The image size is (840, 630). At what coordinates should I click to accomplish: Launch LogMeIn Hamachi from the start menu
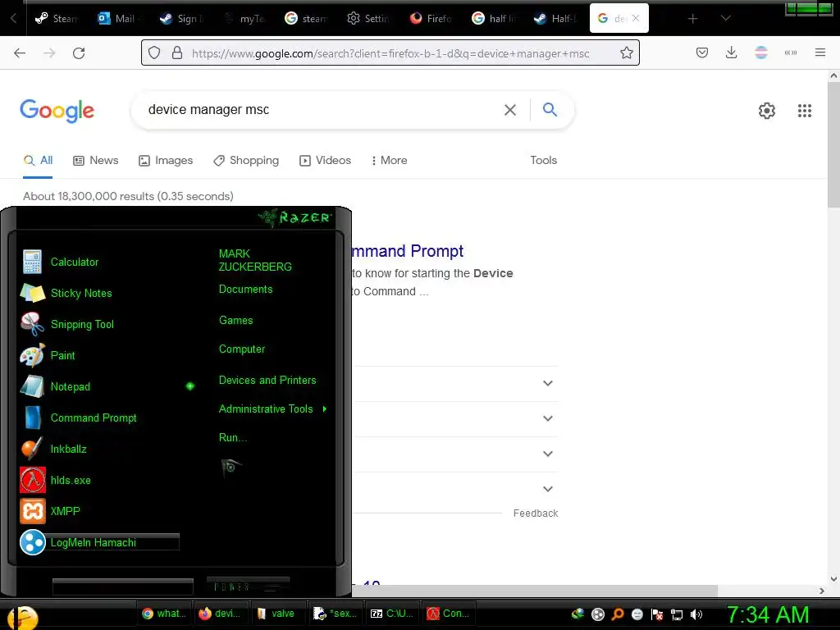(94, 542)
